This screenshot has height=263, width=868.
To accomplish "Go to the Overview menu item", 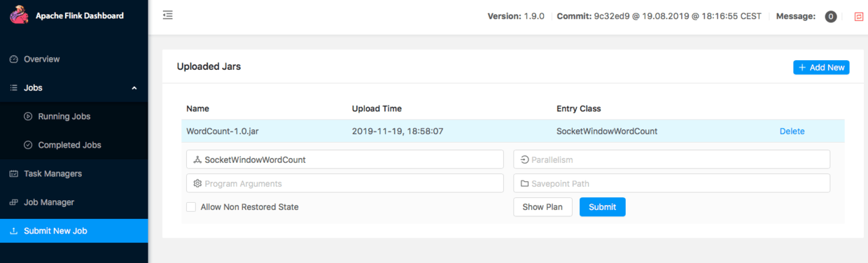I will coord(74,59).
